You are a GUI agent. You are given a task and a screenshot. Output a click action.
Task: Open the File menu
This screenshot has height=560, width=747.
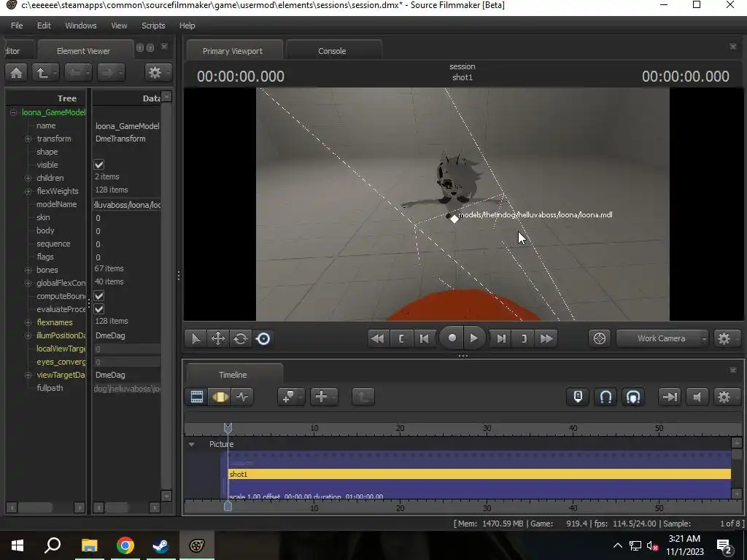point(17,26)
